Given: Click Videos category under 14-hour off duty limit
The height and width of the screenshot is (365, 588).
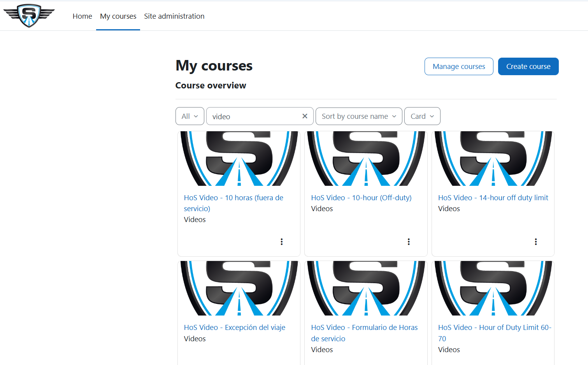Looking at the screenshot, I should [449, 208].
